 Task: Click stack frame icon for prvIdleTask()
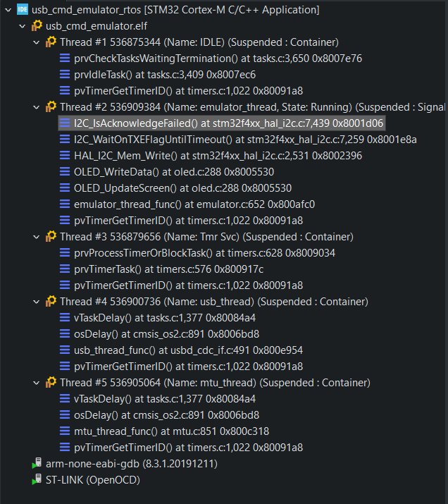click(x=65, y=75)
